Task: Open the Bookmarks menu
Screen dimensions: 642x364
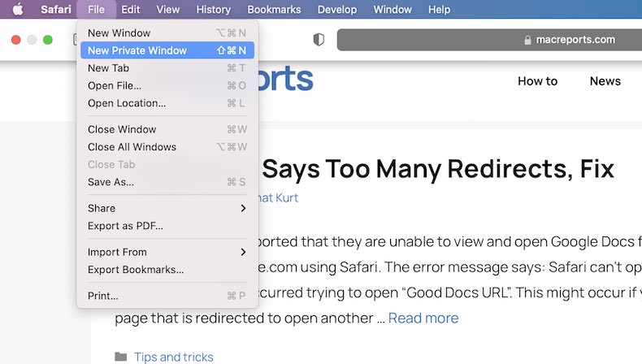Action: [274, 9]
